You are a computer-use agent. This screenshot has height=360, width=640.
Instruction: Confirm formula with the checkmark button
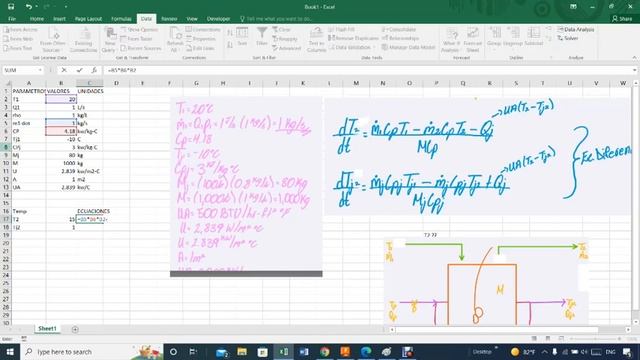79,70
